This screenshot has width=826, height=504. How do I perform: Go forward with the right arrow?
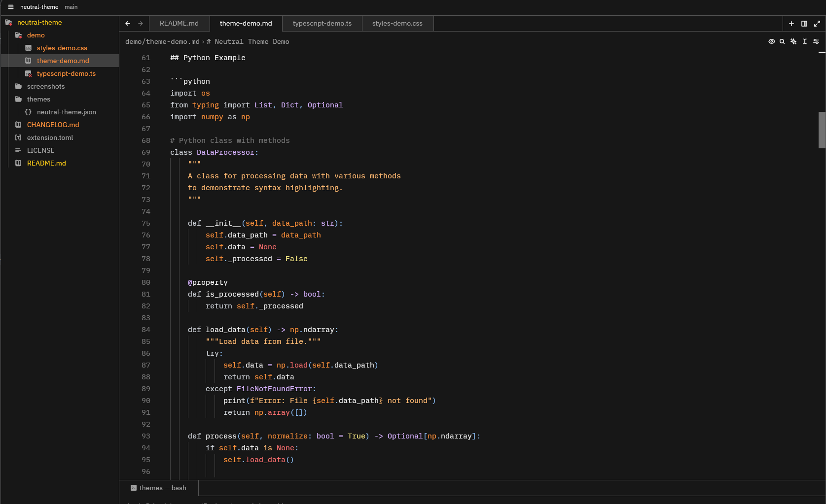click(141, 23)
